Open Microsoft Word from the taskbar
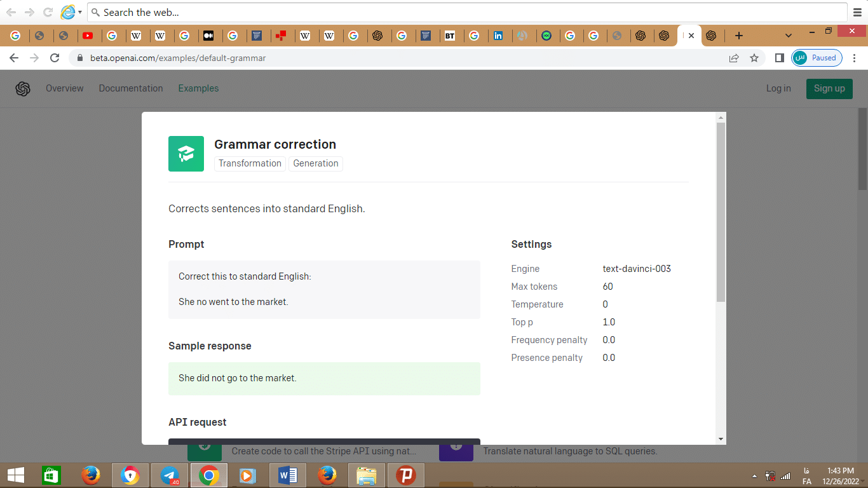Viewport: 868px width, 488px height. click(x=288, y=475)
